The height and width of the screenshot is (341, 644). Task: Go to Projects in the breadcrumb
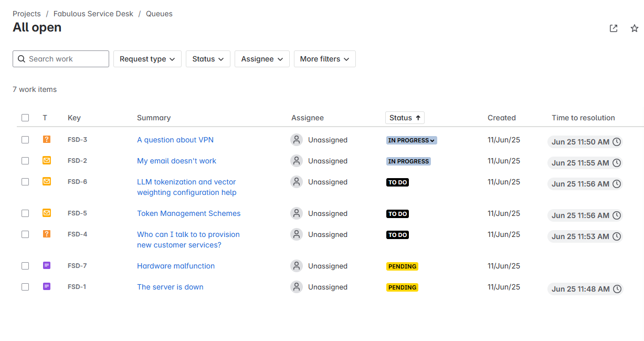pyautogui.click(x=27, y=14)
